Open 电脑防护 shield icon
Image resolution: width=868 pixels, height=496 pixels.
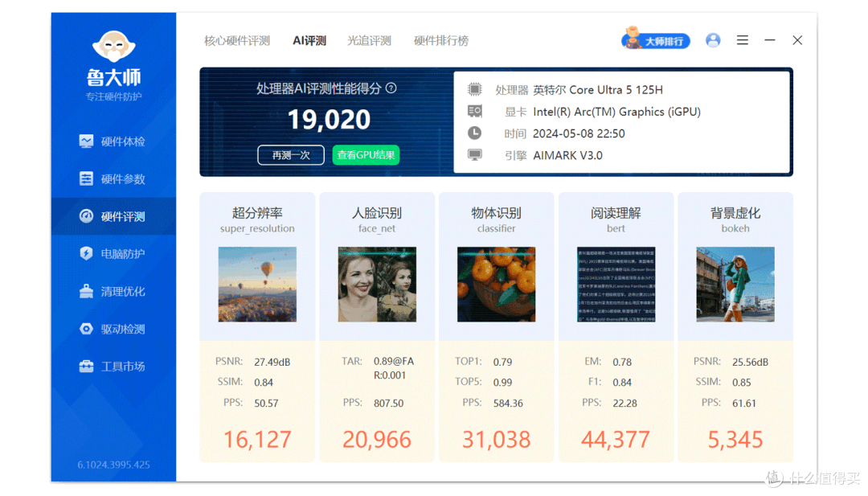[x=86, y=253]
